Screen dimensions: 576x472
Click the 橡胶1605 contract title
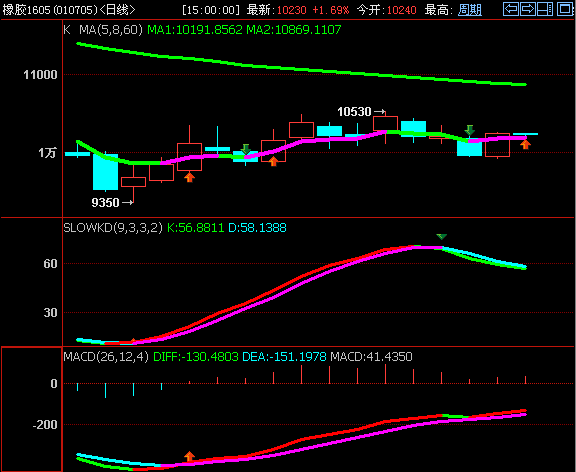click(x=26, y=10)
